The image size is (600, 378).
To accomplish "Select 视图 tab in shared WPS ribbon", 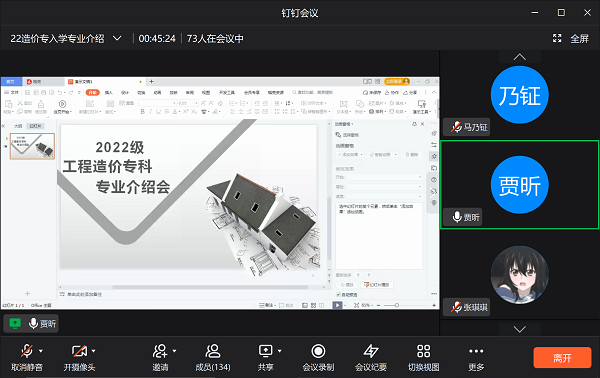I will click(206, 93).
